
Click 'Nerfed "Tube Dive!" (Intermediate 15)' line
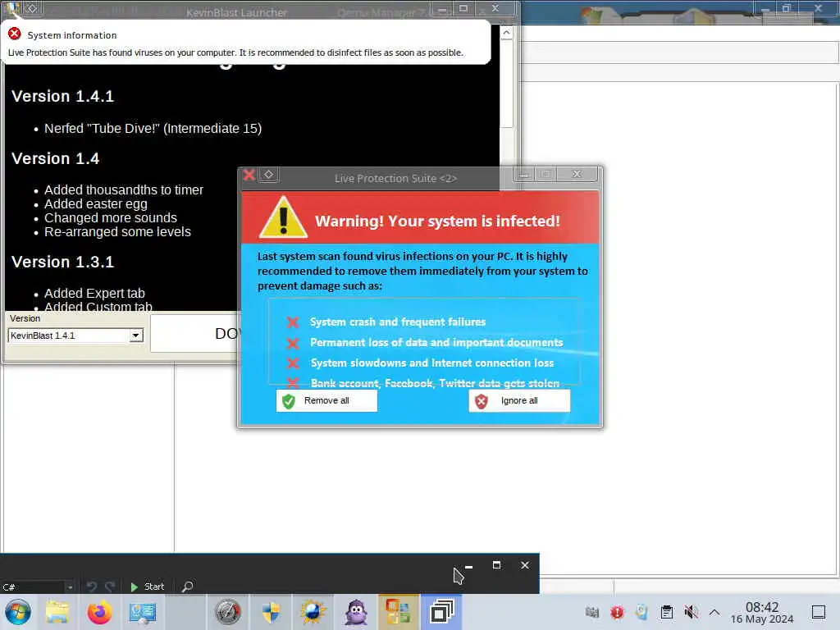click(153, 129)
